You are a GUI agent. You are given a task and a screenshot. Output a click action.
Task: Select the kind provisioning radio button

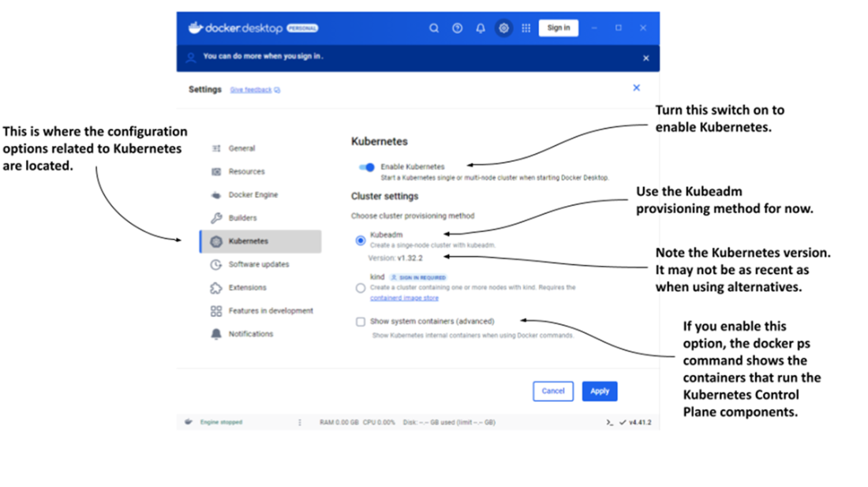361,288
